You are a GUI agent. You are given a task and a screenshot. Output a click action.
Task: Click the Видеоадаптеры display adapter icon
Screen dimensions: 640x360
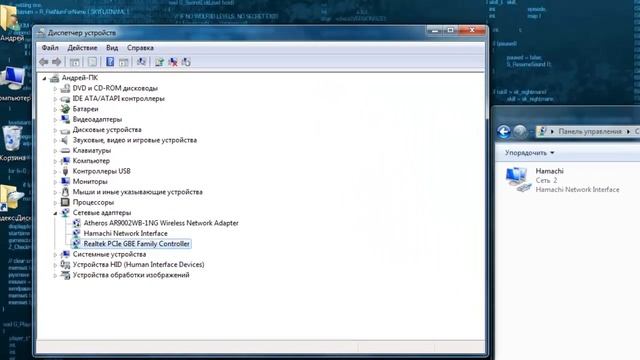pyautogui.click(x=65, y=119)
